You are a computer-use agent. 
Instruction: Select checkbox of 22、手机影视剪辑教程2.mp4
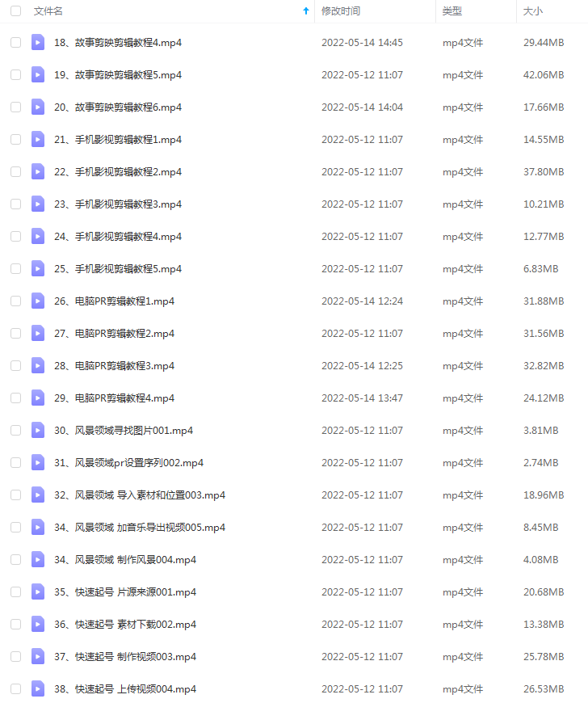[15, 172]
